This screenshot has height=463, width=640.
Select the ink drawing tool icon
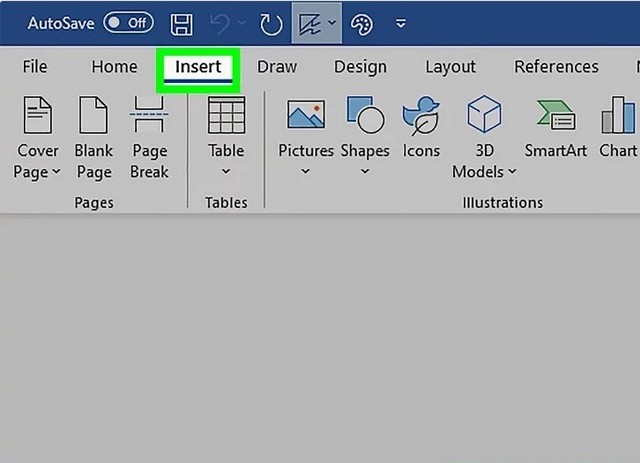(311, 22)
